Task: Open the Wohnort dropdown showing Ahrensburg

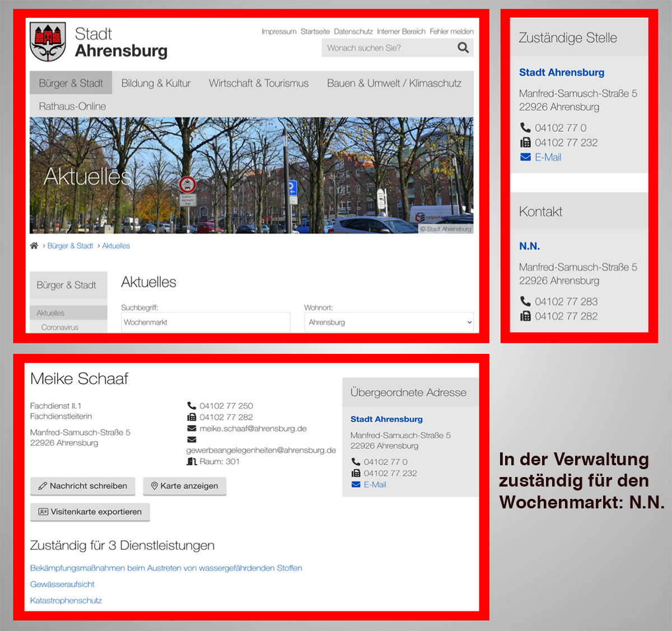Action: tap(389, 322)
